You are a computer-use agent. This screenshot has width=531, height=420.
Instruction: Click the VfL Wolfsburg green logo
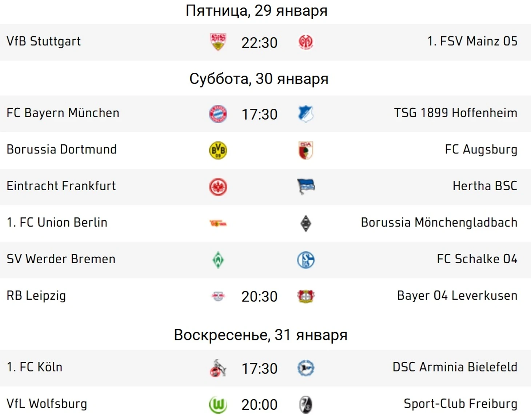click(x=218, y=404)
